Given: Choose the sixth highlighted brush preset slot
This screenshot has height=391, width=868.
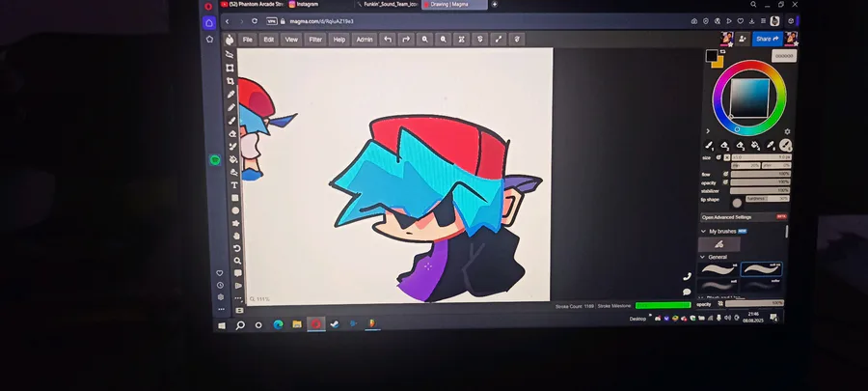Looking at the screenshot, I should [785, 146].
